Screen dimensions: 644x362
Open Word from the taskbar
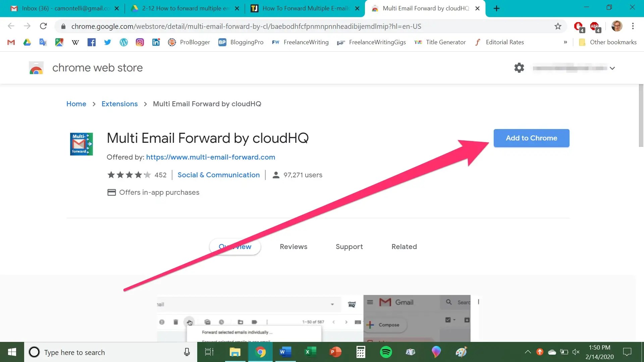[x=285, y=352]
